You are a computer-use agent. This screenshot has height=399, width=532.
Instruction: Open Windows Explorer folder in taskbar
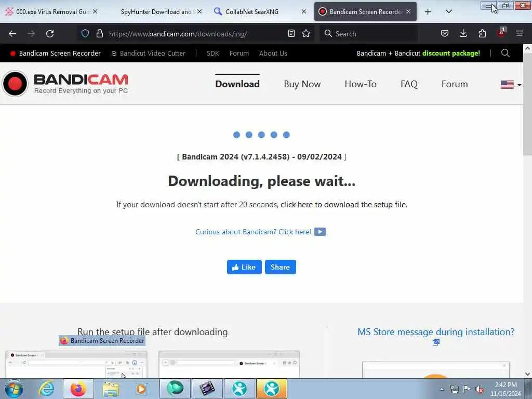(x=111, y=389)
